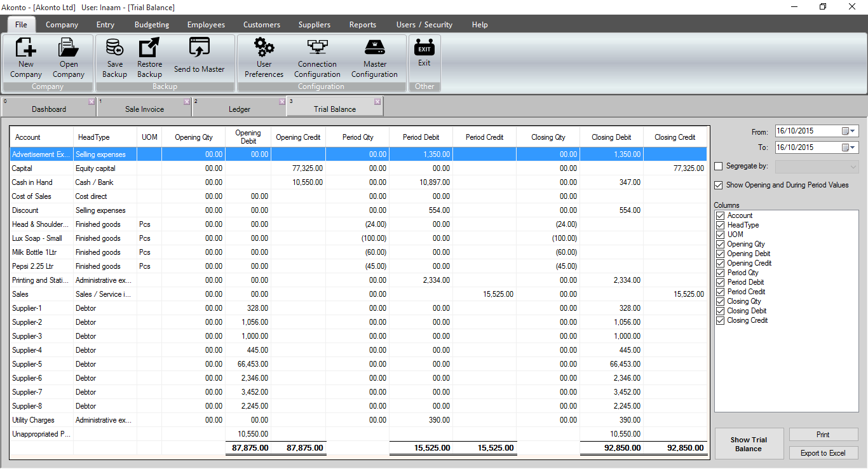
Task: Toggle the Period Debit column checkbox
Action: pyautogui.click(x=720, y=282)
